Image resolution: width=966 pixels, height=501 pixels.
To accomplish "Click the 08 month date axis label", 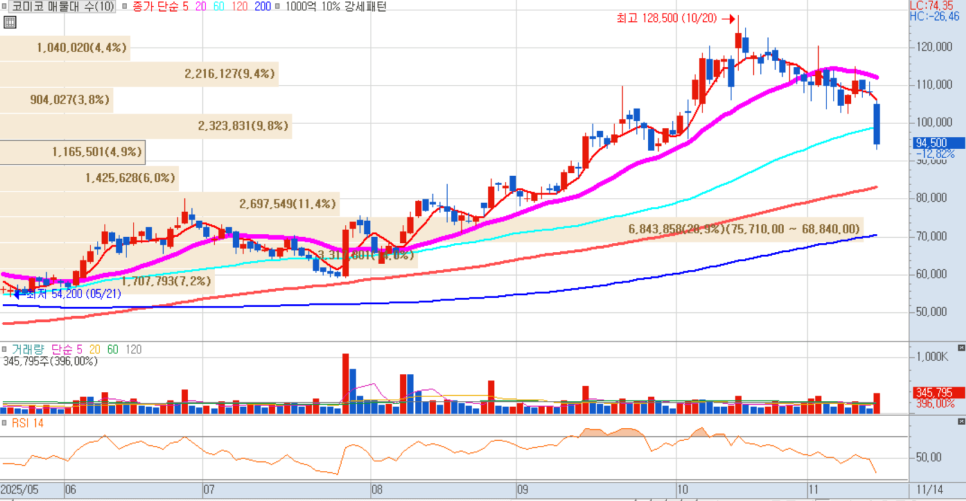I will tap(377, 490).
